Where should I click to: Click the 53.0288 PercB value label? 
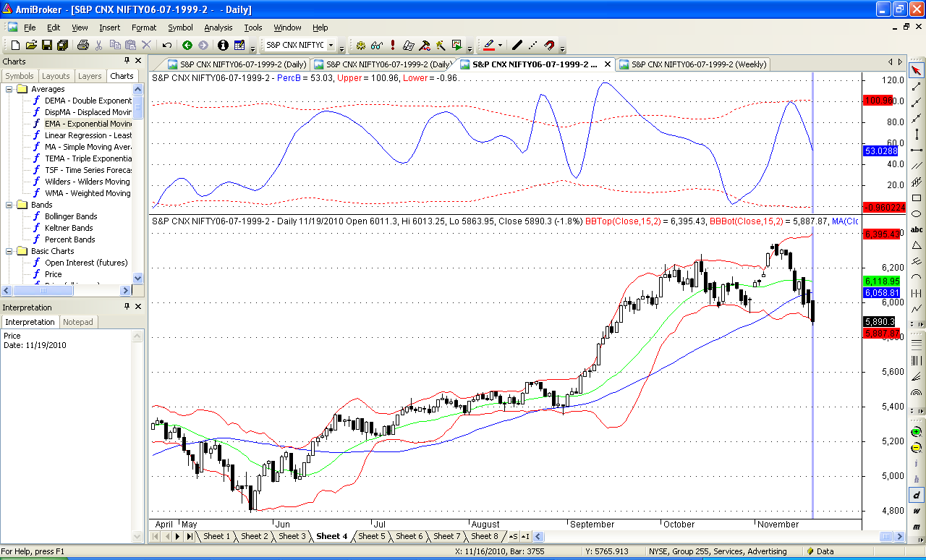tap(881, 150)
